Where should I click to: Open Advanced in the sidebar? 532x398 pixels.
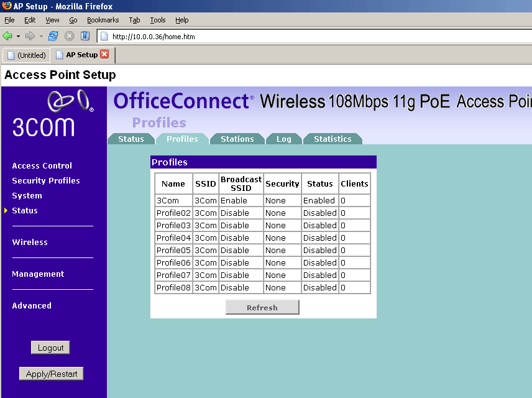(32, 305)
